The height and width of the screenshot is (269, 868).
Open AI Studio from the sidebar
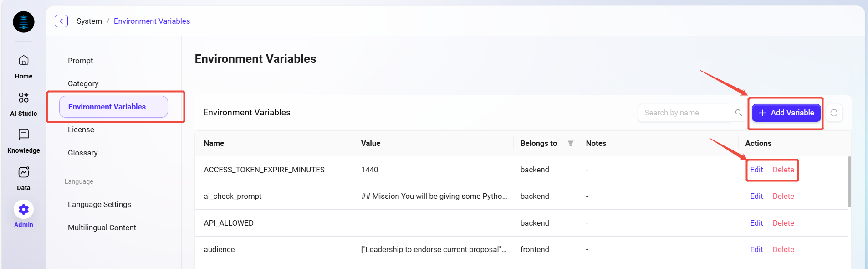pos(24,98)
